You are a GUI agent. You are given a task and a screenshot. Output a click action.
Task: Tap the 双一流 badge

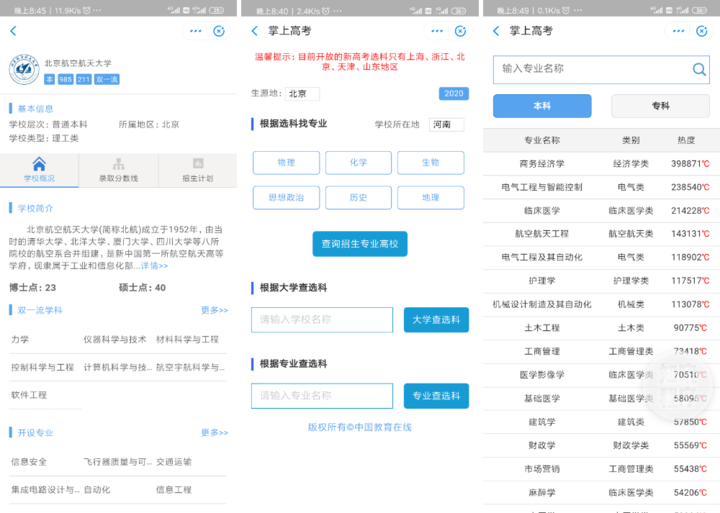[107, 79]
